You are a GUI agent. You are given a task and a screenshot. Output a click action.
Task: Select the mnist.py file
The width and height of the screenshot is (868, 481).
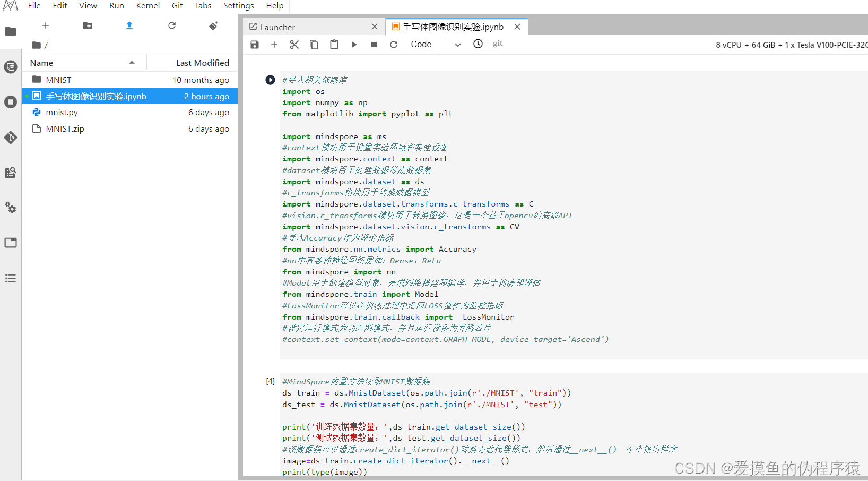tap(130, 113)
